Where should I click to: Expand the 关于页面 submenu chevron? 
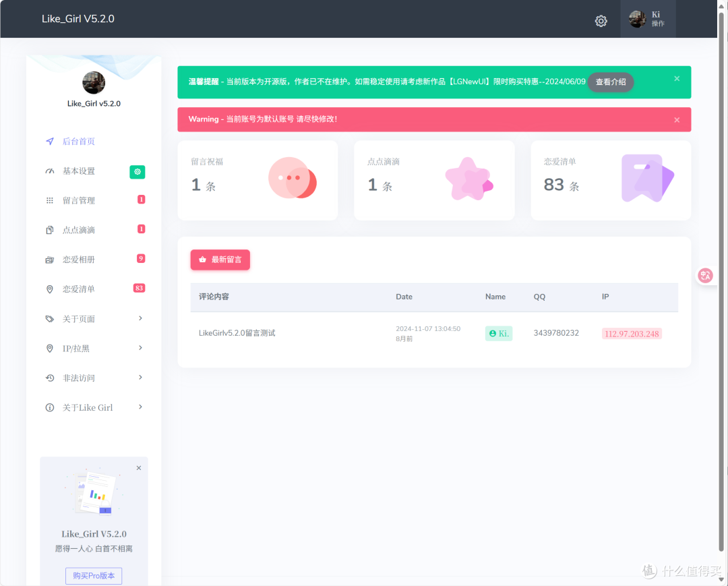tap(140, 318)
